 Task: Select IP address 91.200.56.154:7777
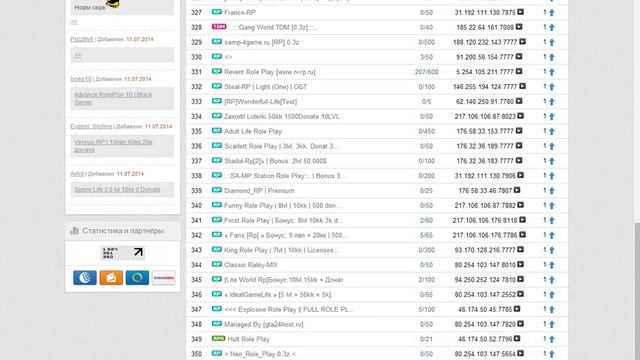pyautogui.click(x=485, y=57)
